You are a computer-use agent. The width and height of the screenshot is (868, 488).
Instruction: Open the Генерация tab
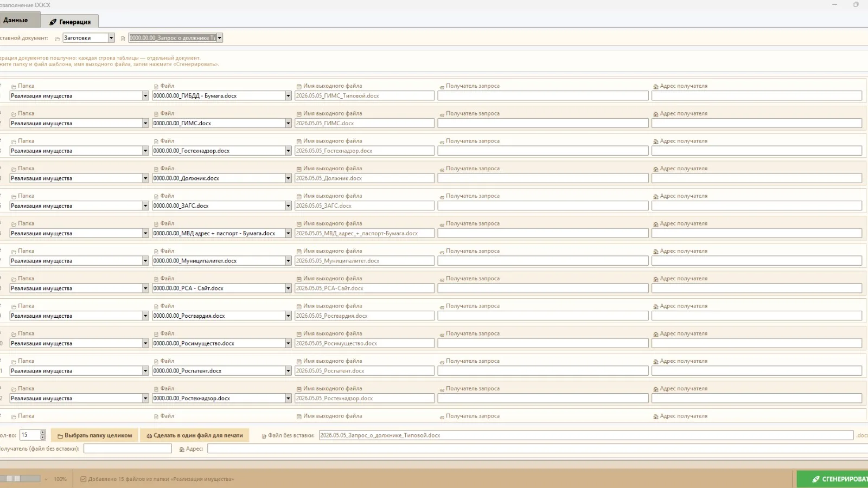tap(70, 22)
